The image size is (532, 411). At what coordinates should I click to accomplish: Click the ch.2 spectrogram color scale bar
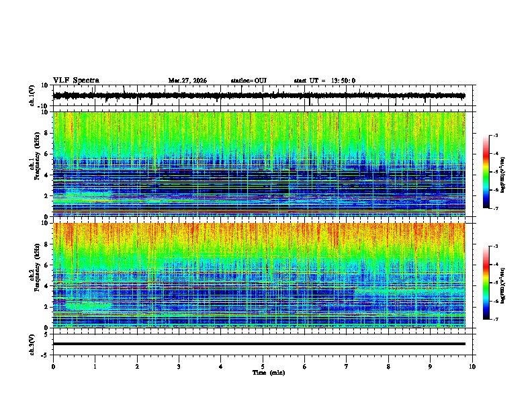(x=486, y=283)
